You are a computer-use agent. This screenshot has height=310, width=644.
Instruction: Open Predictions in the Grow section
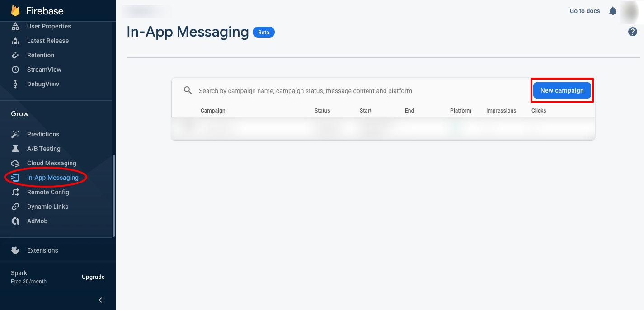tap(43, 134)
